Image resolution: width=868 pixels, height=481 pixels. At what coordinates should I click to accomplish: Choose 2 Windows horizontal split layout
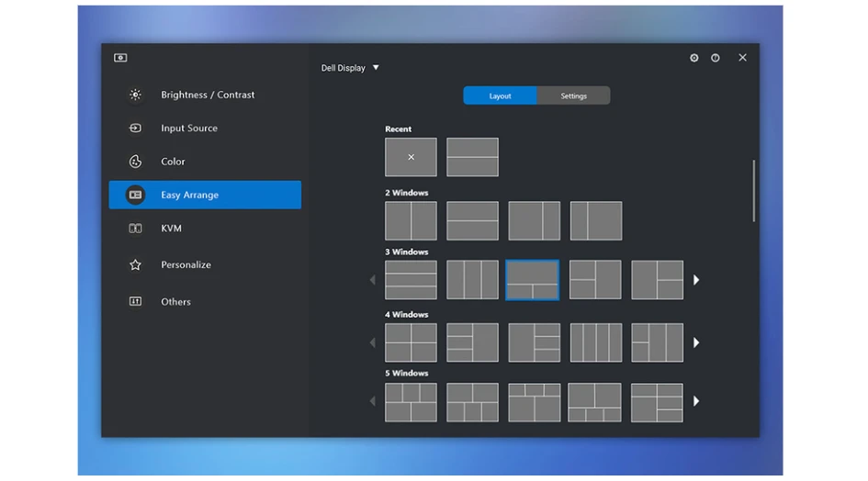[x=472, y=221]
